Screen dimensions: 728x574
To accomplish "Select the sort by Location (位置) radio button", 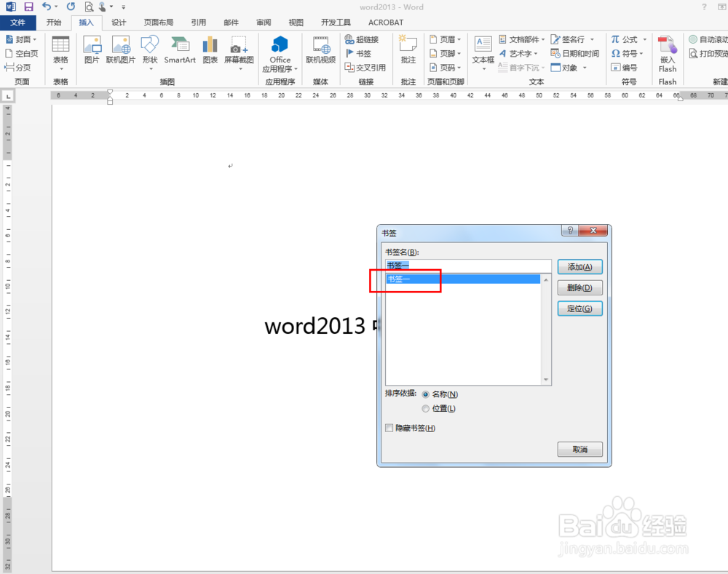I will point(425,408).
